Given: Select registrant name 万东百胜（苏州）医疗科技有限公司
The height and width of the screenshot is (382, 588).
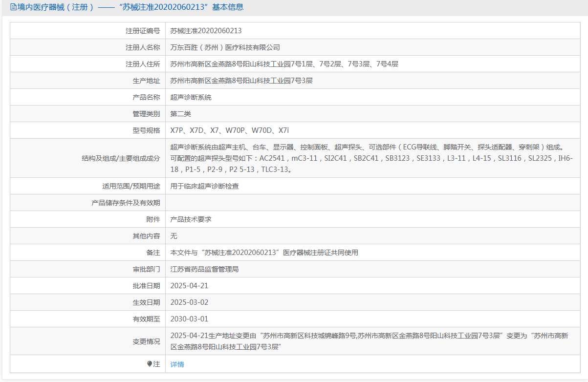Looking at the screenshot, I should 225,47.
